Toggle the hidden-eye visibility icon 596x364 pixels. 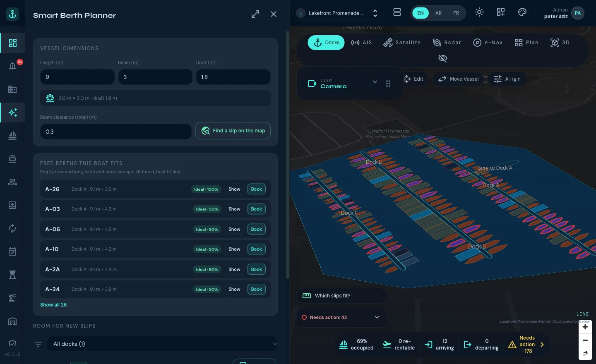443,58
